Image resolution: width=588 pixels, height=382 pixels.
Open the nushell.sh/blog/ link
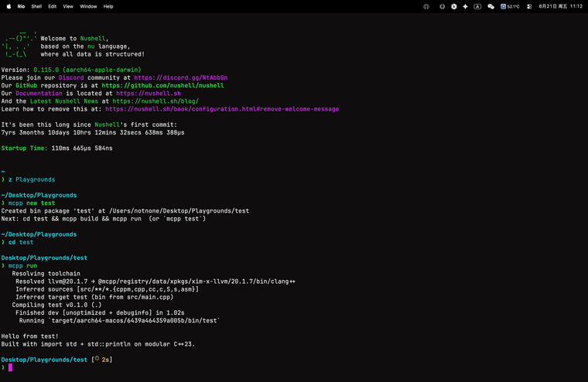point(156,101)
